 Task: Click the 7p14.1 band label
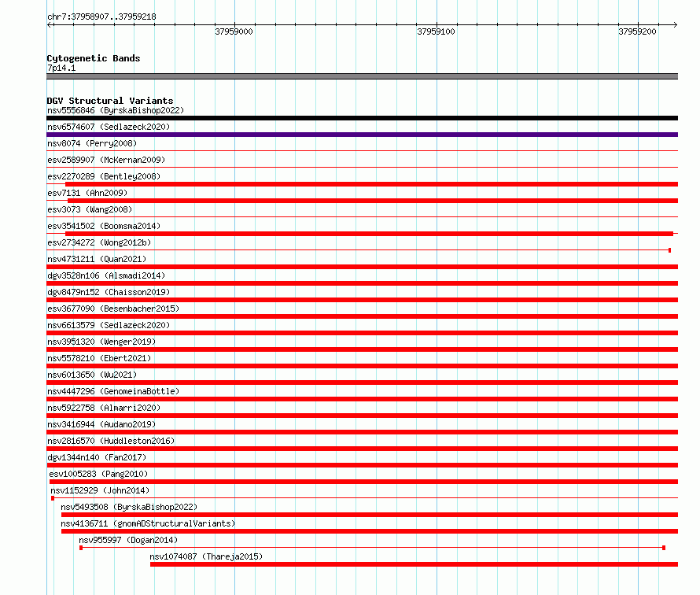tap(61, 68)
